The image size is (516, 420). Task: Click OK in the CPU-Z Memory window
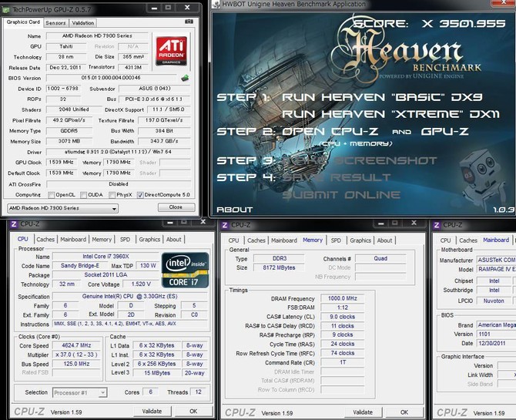click(404, 412)
